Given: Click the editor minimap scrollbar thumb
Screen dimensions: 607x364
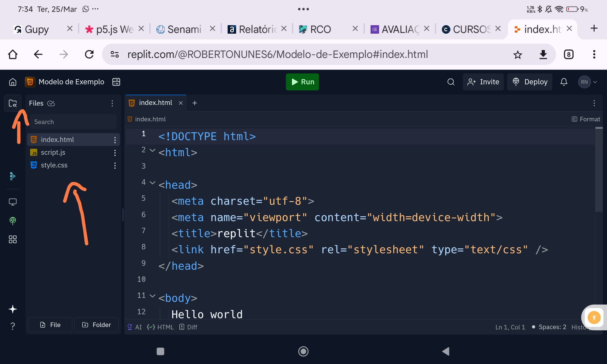Looking at the screenshot, I should click(599, 170).
